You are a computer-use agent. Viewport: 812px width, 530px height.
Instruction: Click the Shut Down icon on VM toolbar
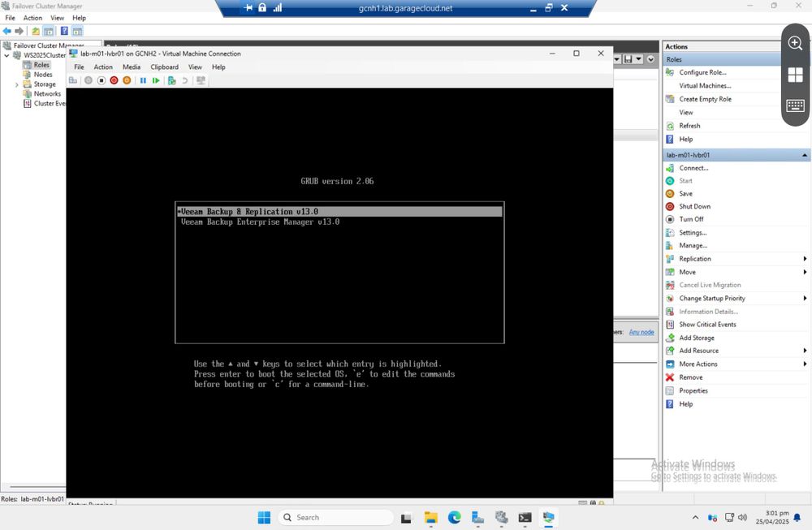(114, 80)
